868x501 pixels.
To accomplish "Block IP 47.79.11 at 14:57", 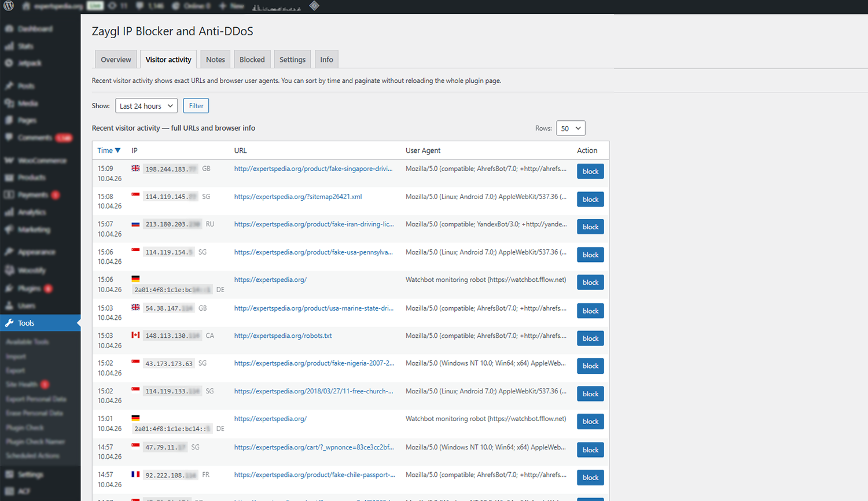I will [590, 450].
